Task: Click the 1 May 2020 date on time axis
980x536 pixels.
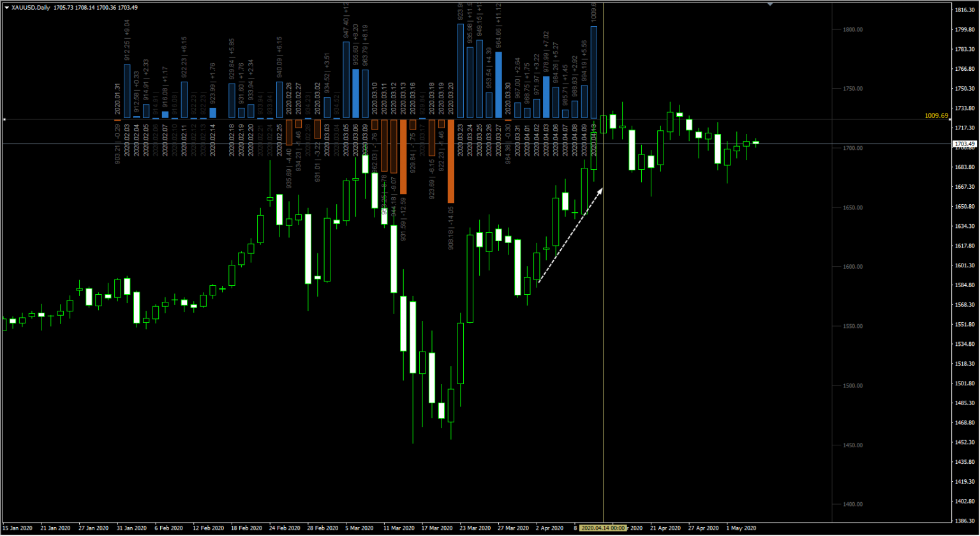Action: pyautogui.click(x=741, y=528)
